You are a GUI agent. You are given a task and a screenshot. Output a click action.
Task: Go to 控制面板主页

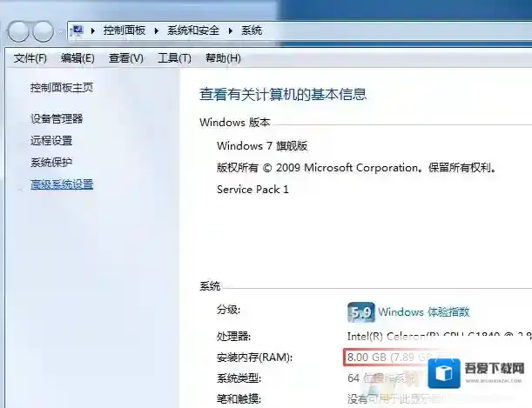(62, 88)
